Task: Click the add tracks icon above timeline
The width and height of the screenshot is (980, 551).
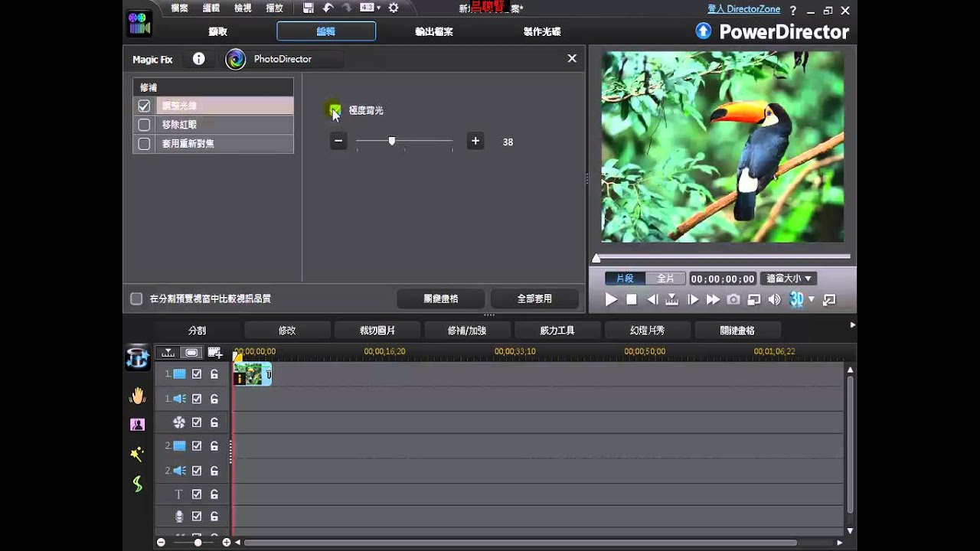Action: pyautogui.click(x=215, y=353)
